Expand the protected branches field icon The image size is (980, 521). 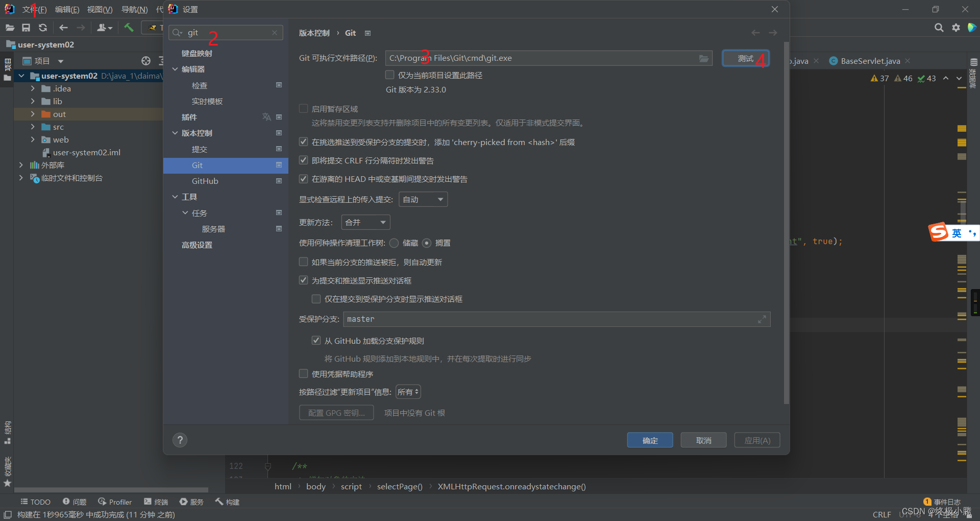(762, 319)
